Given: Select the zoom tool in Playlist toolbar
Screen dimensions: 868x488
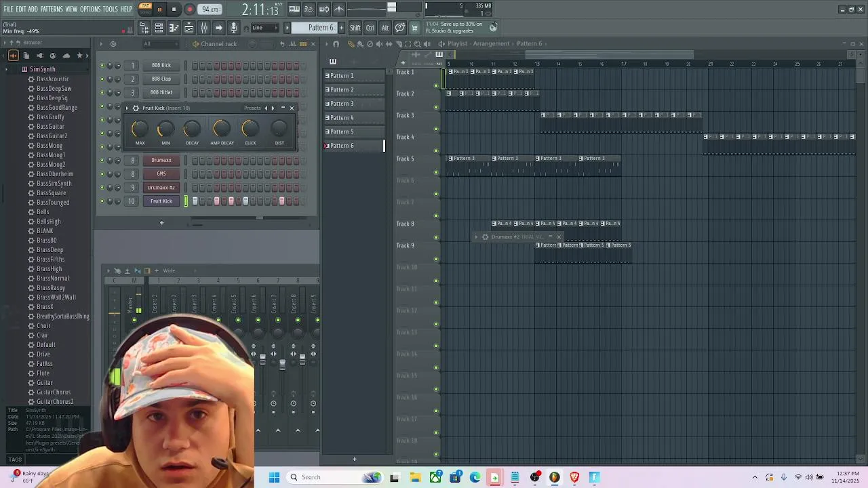Looking at the screenshot, I should pyautogui.click(x=416, y=44).
